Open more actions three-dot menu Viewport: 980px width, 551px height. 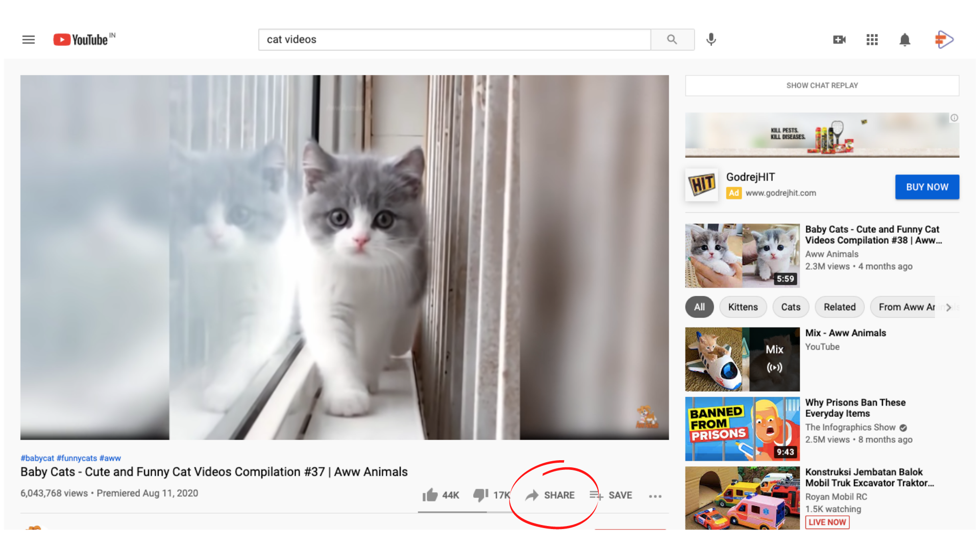coord(655,496)
